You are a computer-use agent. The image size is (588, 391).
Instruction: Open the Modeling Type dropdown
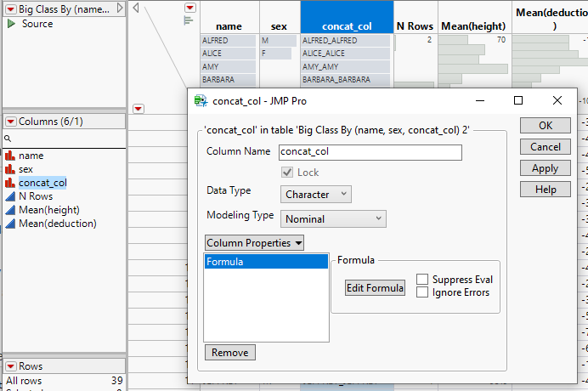point(333,218)
